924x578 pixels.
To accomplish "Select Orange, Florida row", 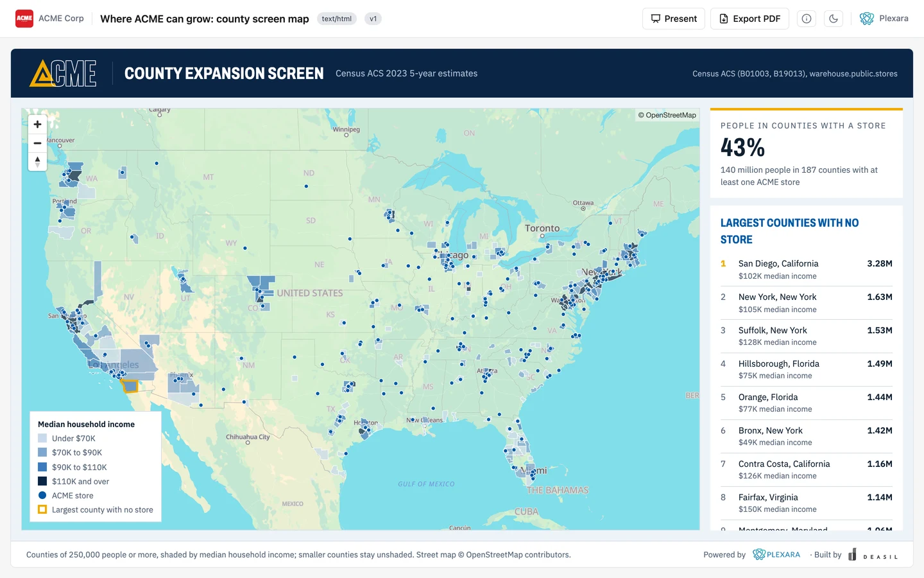I will (807, 403).
